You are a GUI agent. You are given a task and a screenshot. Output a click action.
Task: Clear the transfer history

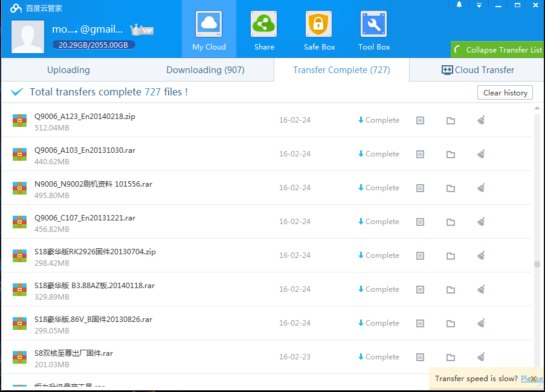(x=505, y=93)
